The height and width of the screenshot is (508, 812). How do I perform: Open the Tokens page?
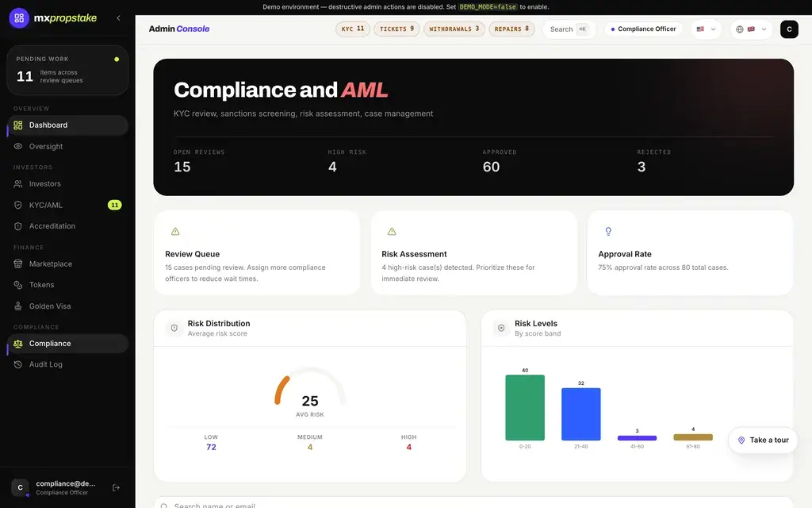click(67, 285)
